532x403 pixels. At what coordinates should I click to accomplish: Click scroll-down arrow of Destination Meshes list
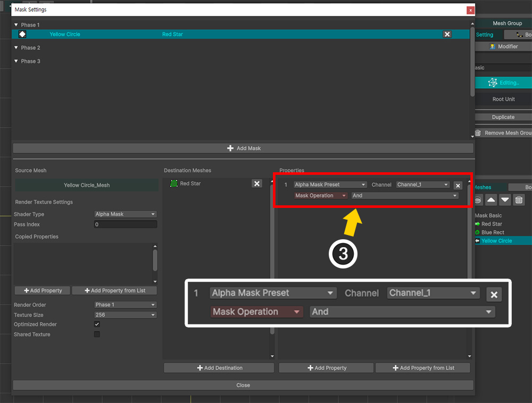click(272, 356)
